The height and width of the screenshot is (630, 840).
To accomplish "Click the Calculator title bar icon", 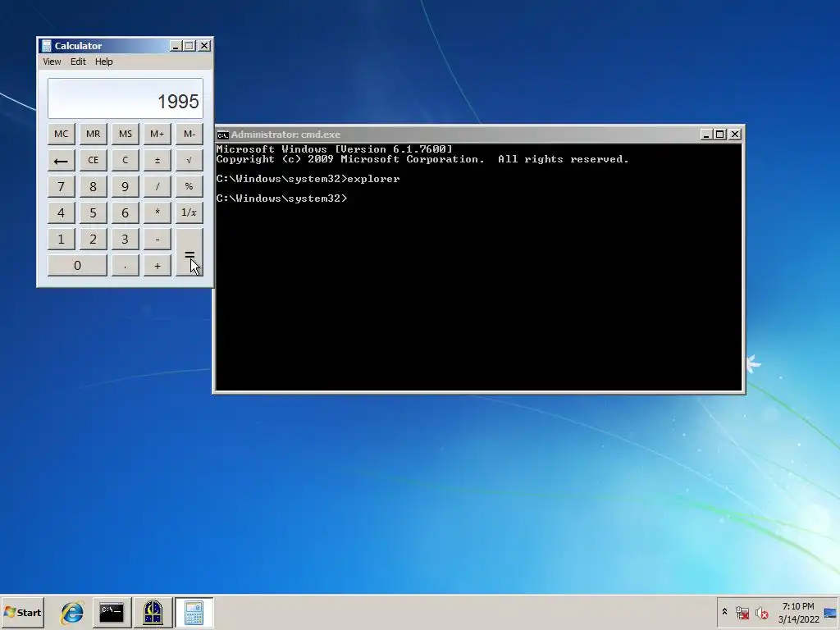I will coord(47,46).
